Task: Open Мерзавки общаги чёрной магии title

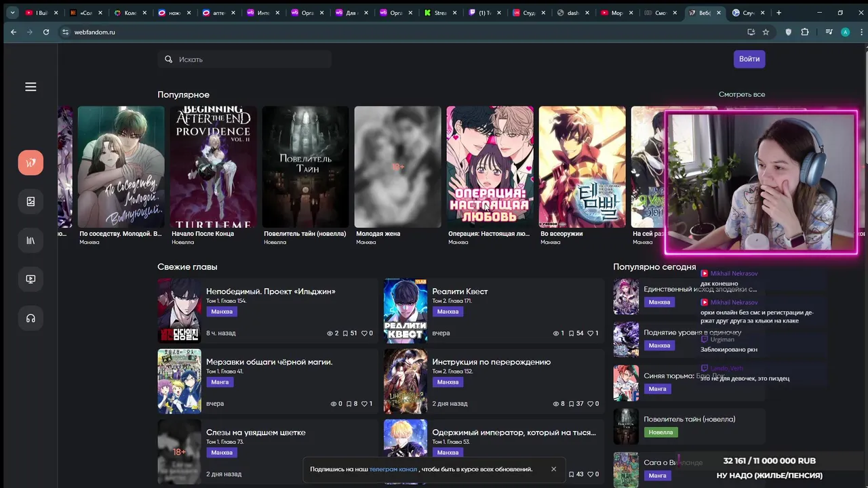Action: click(269, 362)
